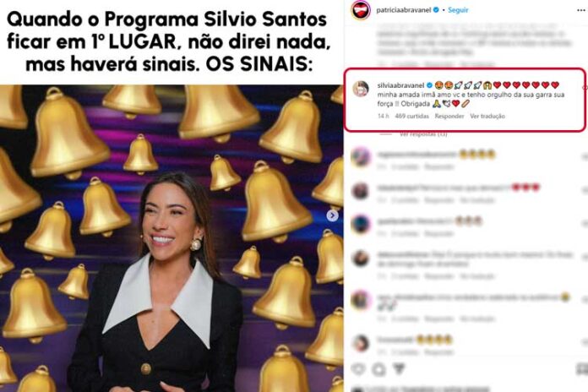Click the Seguir follow link
This screenshot has width=588, height=392.
(x=458, y=10)
